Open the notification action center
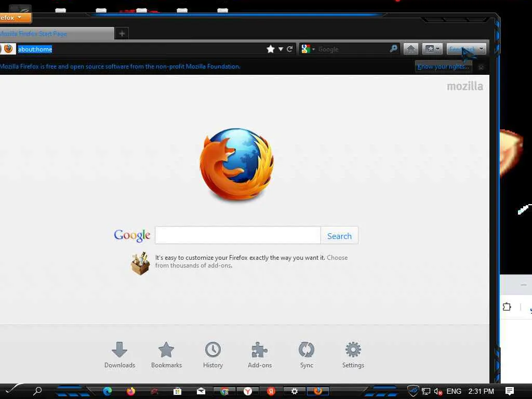This screenshot has width=532, height=399. click(509, 391)
